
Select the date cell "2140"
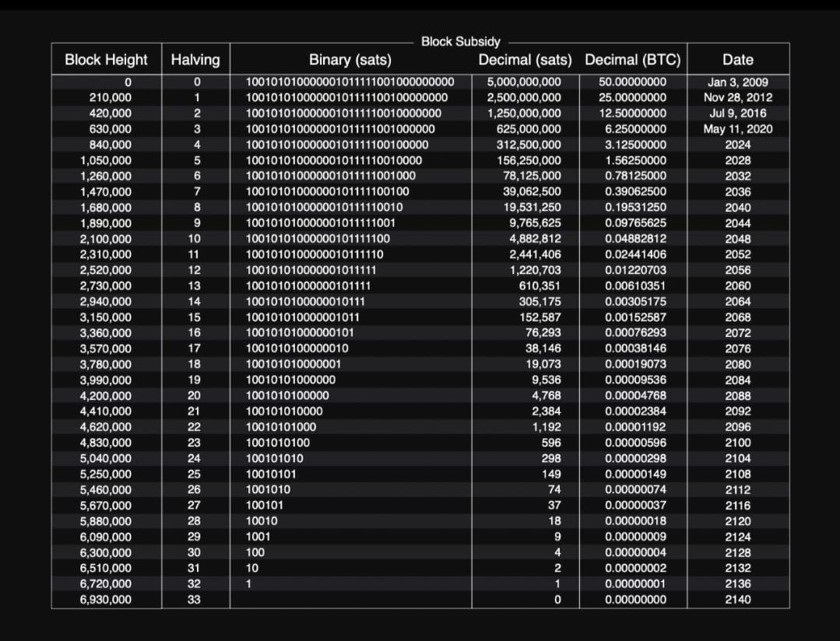738,599
